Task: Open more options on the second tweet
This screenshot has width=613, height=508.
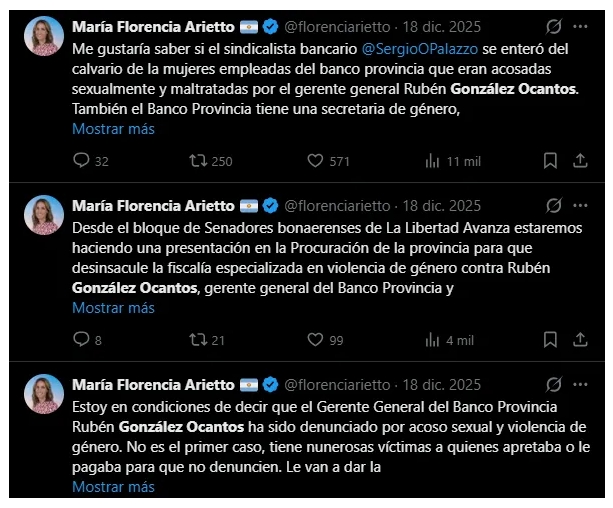Action: 582,206
